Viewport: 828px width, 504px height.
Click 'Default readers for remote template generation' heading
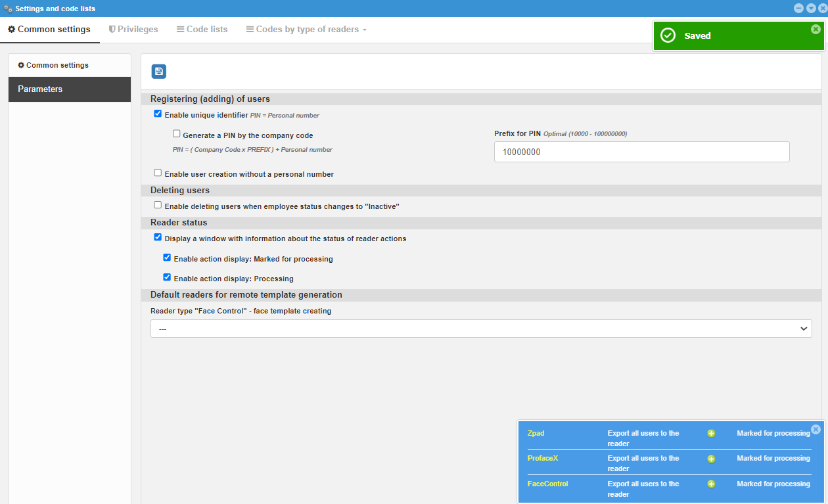pyautogui.click(x=246, y=295)
